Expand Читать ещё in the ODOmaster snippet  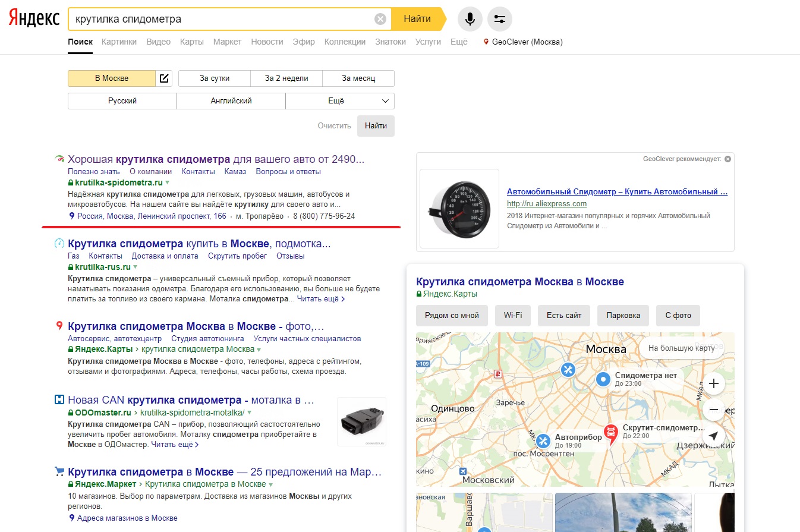tap(175, 445)
